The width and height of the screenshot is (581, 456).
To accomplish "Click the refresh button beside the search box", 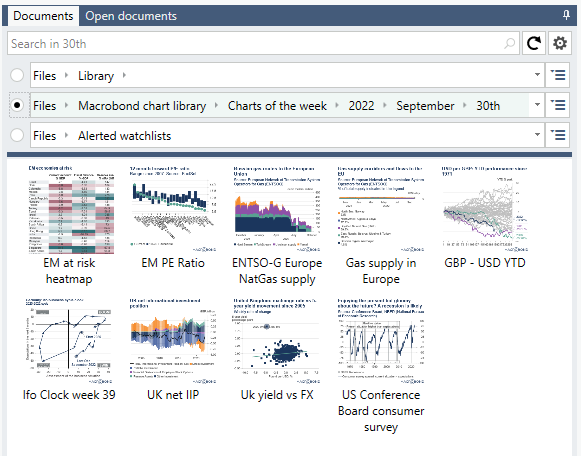I will point(534,43).
